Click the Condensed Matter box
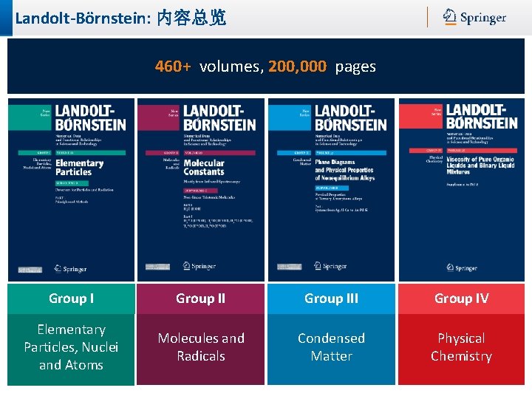The image size is (532, 399). pos(331,349)
